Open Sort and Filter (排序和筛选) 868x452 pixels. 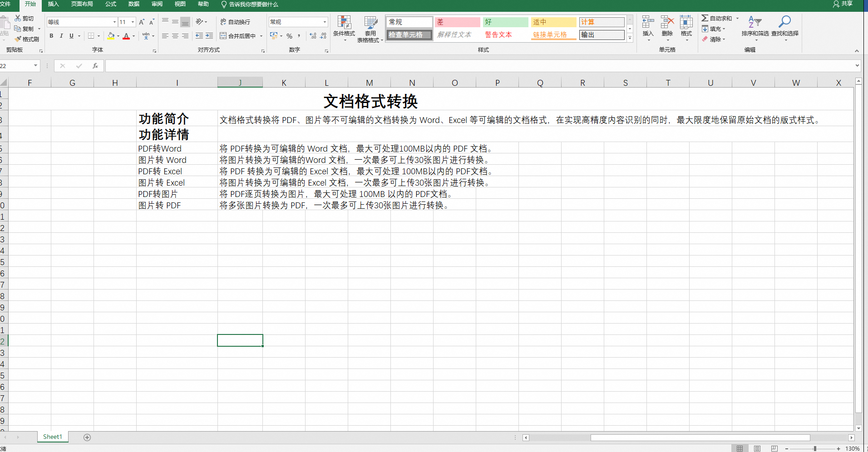click(x=755, y=29)
